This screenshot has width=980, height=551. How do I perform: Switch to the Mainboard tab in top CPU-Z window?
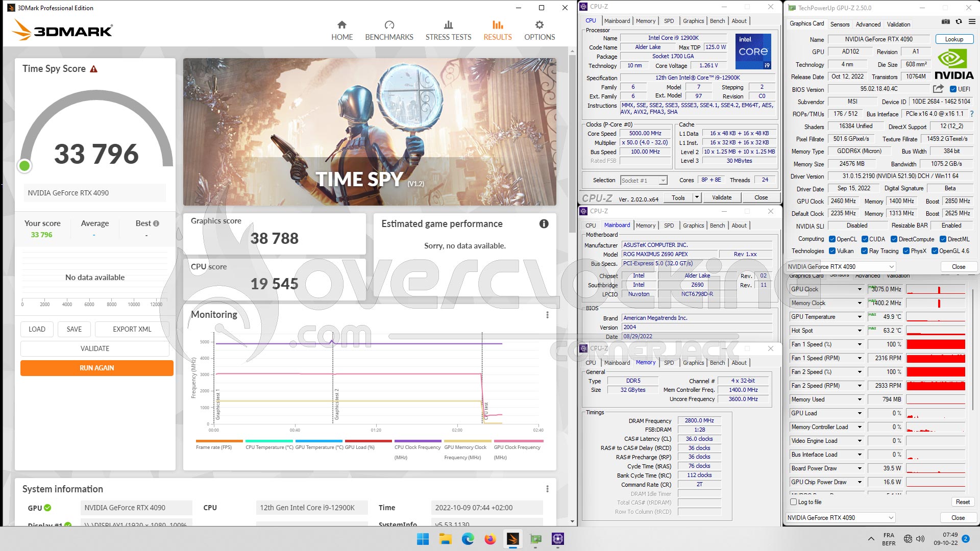(x=617, y=21)
